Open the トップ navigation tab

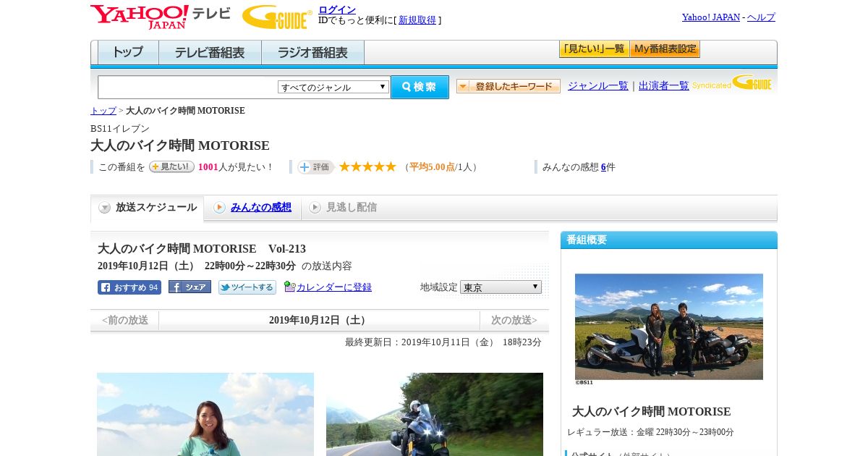coord(128,53)
